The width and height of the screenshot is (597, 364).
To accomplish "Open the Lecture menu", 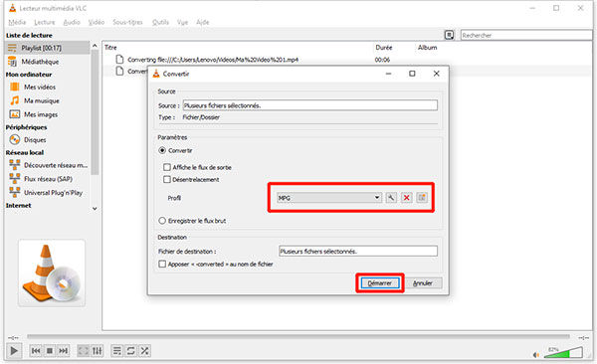I will 45,22.
